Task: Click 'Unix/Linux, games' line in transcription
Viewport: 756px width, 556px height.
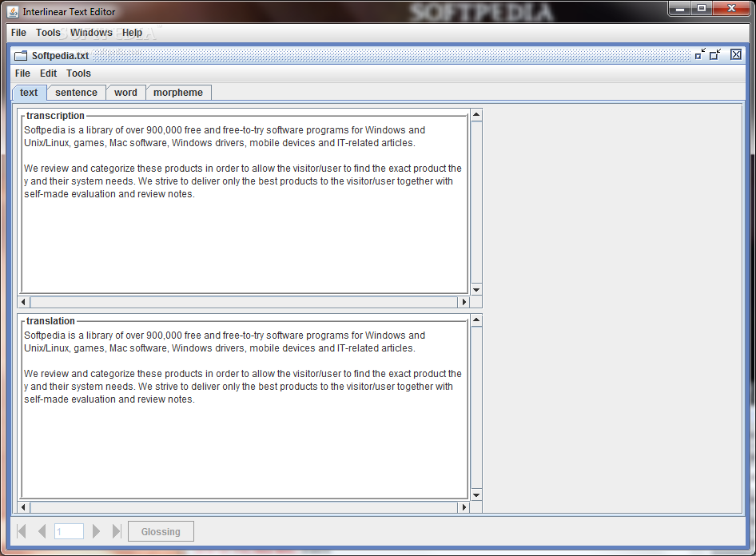Action: coord(220,143)
